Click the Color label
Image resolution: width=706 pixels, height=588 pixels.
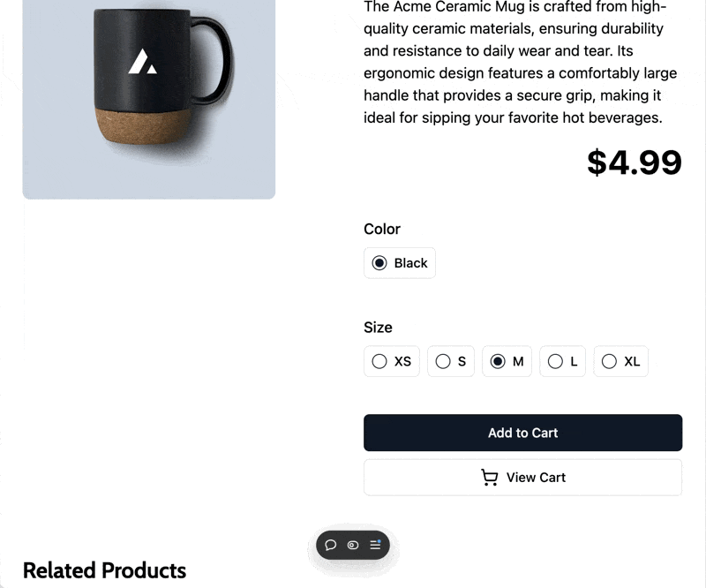[x=382, y=229]
